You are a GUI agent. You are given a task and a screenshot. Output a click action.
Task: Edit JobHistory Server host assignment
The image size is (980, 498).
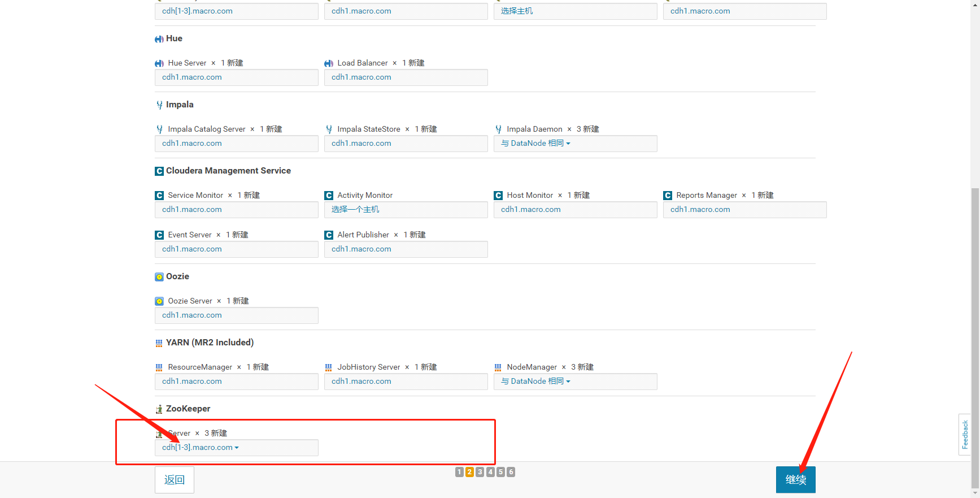point(406,382)
